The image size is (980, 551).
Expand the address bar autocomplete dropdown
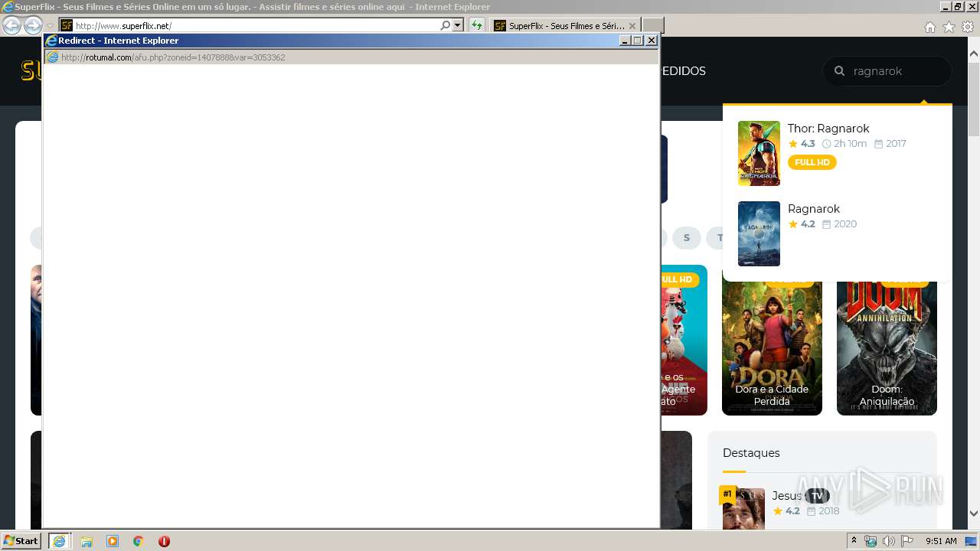[458, 25]
